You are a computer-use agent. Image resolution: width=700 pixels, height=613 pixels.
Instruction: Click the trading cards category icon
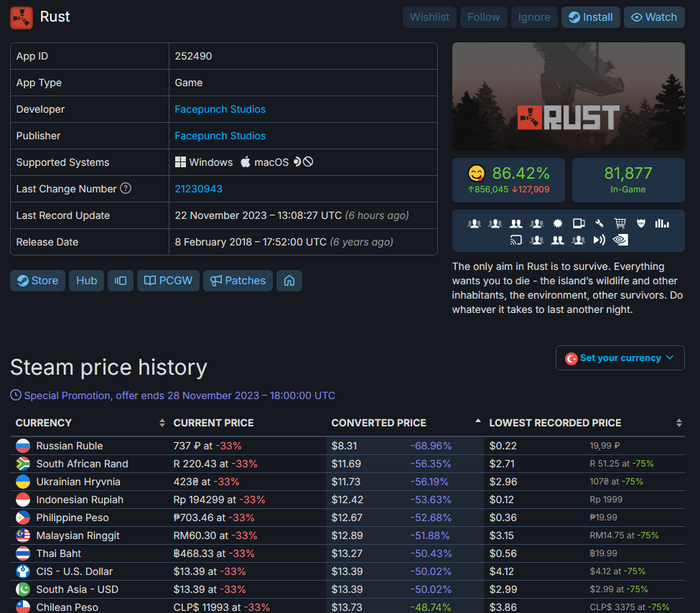tap(579, 223)
